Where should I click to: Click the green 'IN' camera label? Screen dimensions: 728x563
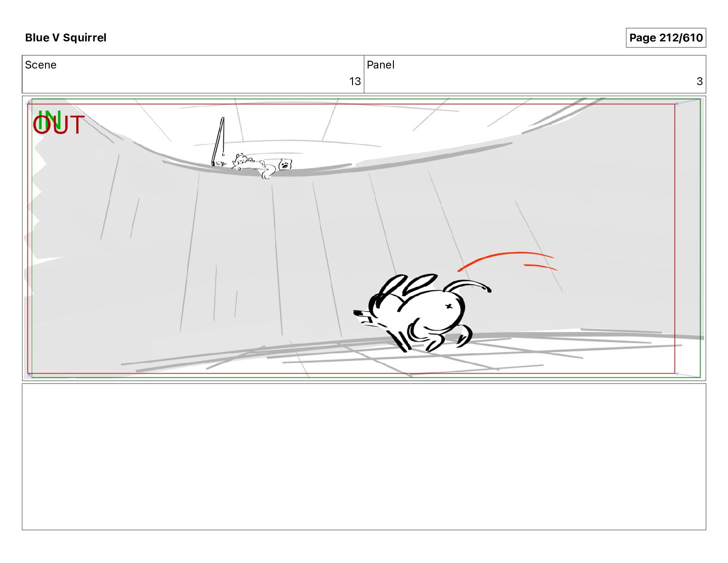pos(49,119)
